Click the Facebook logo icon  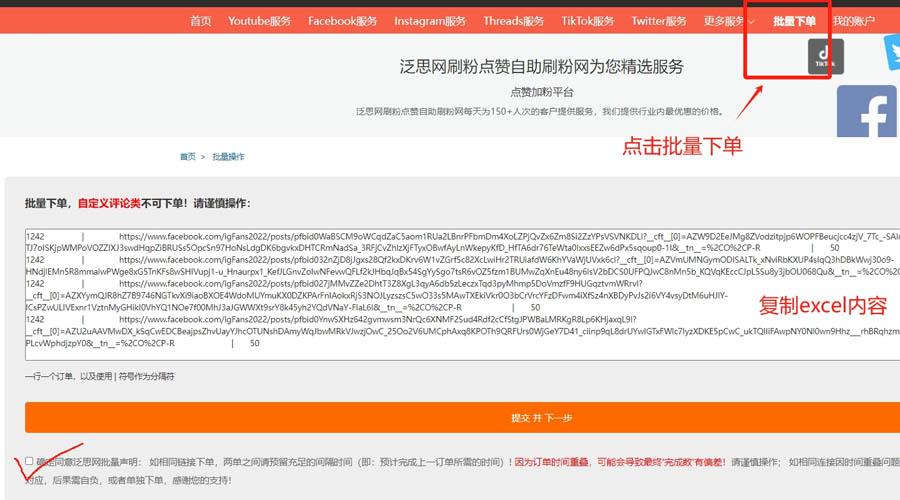click(x=866, y=112)
